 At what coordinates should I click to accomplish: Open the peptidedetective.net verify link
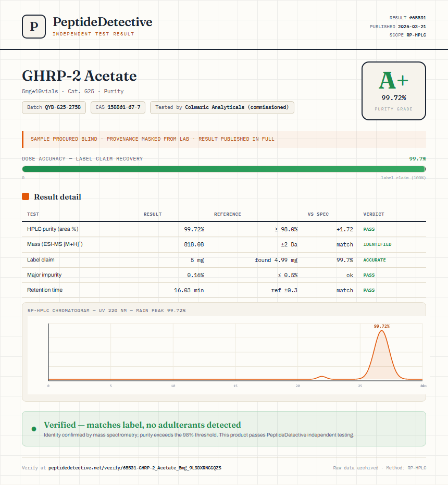(134, 468)
